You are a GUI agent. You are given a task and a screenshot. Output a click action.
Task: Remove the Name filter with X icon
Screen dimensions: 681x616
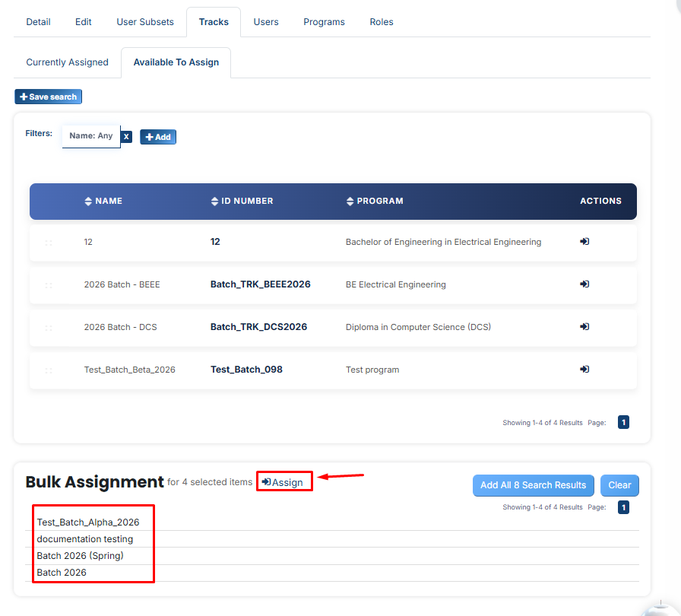126,137
